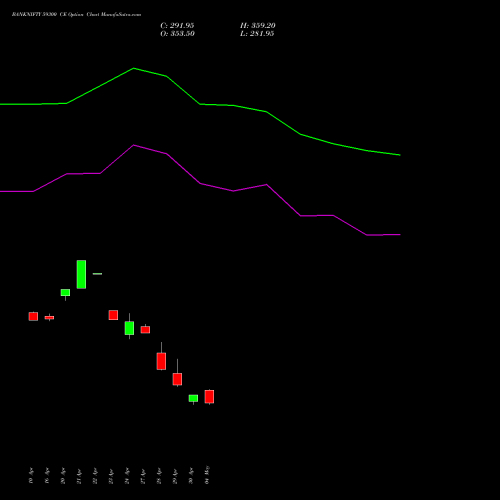Click the 24 Apr date axis label
This screenshot has height=500, width=500.
(127, 476)
